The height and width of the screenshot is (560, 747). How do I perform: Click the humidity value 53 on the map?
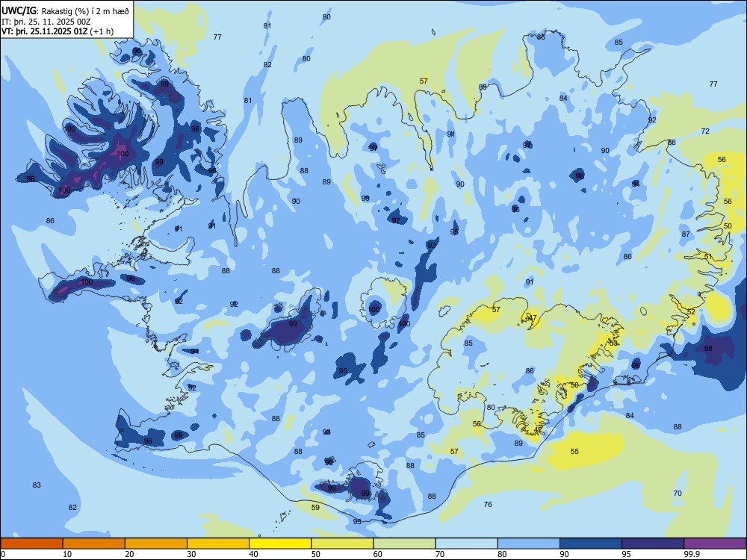click(x=613, y=343)
